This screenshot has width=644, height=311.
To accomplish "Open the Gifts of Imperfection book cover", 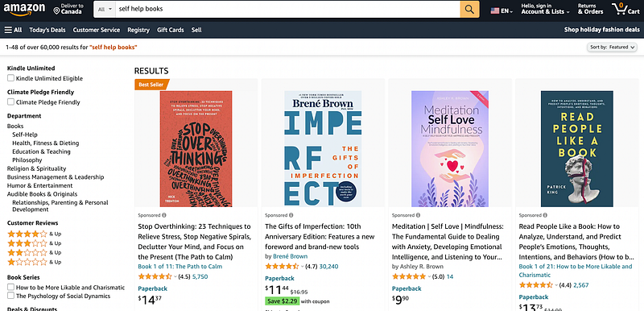I will [x=323, y=149].
